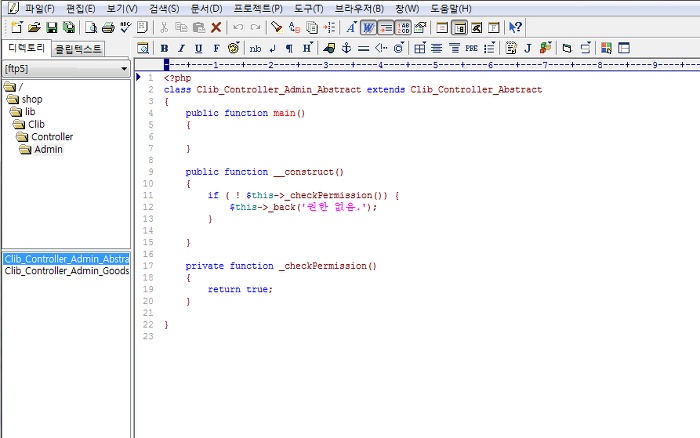This screenshot has width=700, height=438.
Task: Open list tag dropdown icon
Action: (x=489, y=48)
